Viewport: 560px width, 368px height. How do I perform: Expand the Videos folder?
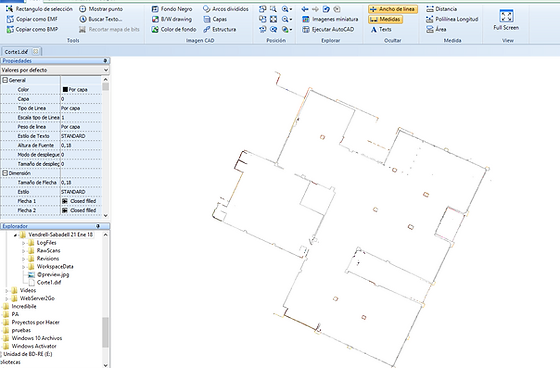(x=7, y=290)
